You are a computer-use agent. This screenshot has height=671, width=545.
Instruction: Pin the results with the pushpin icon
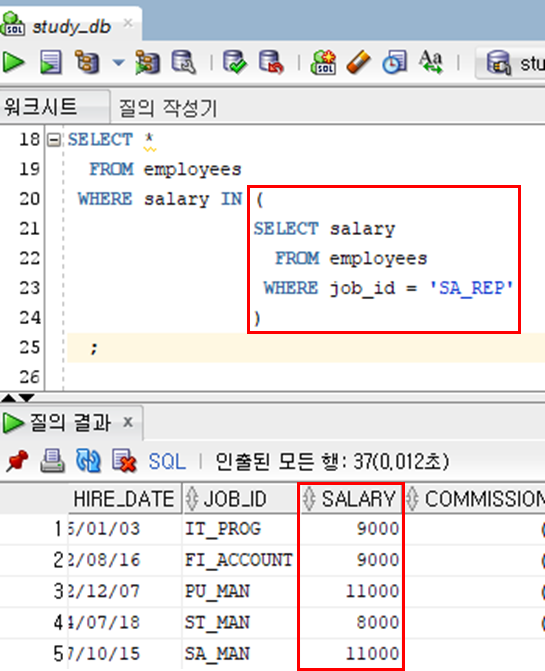18,461
